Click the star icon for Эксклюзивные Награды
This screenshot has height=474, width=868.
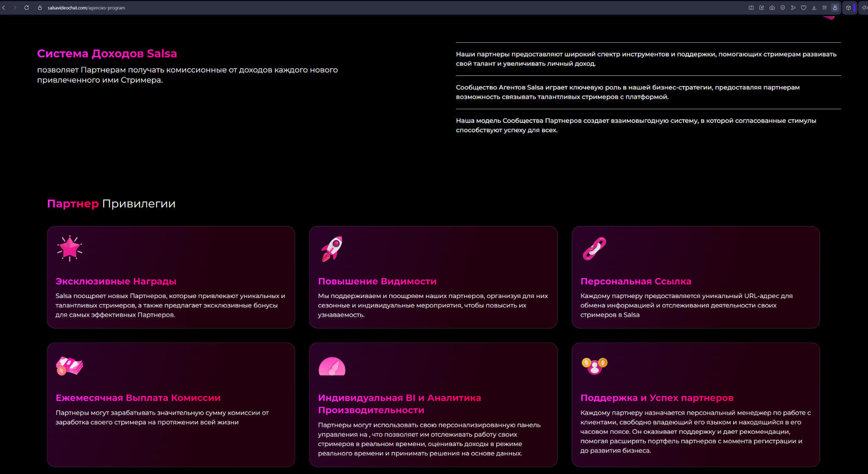point(70,248)
